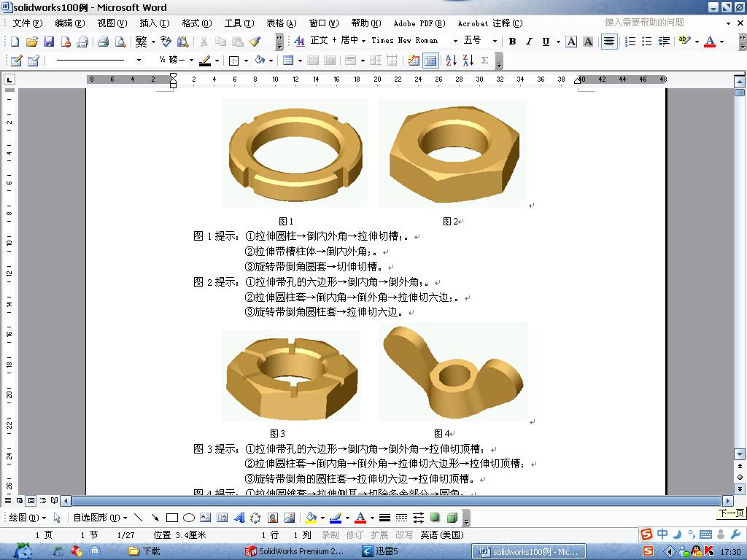Image resolution: width=747 pixels, height=560 pixels.
Task: Select the Draw Table pencil tool
Action: pyautogui.click(x=16, y=61)
